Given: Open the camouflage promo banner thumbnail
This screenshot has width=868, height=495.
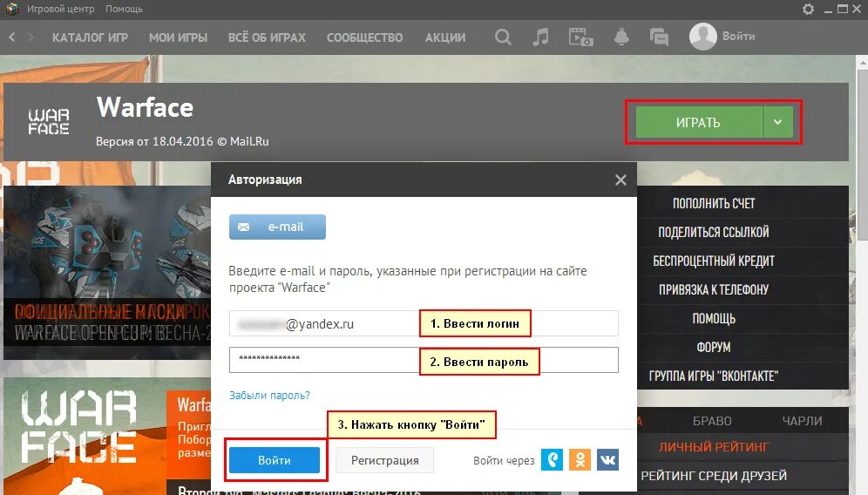Looking at the screenshot, I should point(107,273).
